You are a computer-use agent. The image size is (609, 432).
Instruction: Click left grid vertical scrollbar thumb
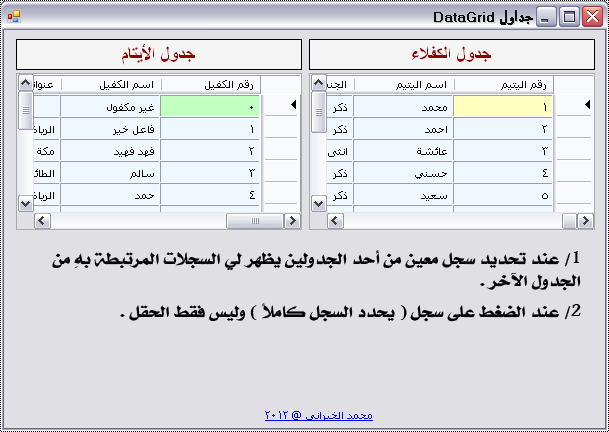[x=26, y=111]
